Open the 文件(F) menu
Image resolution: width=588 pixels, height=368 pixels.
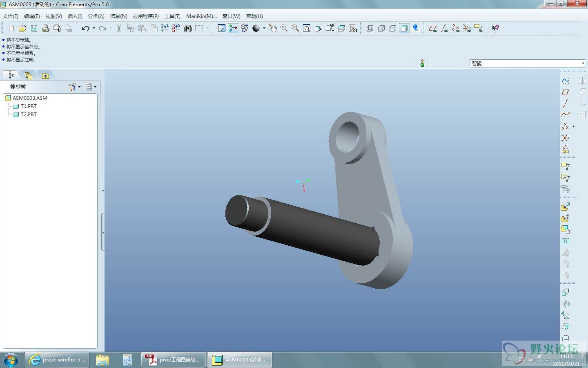click(x=10, y=16)
